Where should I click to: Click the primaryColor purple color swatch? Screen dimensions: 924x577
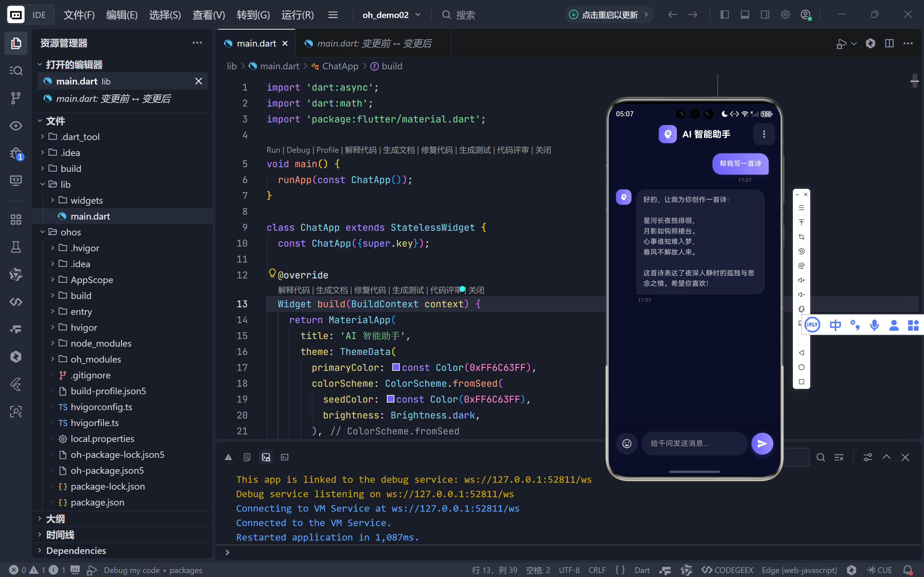396,367
